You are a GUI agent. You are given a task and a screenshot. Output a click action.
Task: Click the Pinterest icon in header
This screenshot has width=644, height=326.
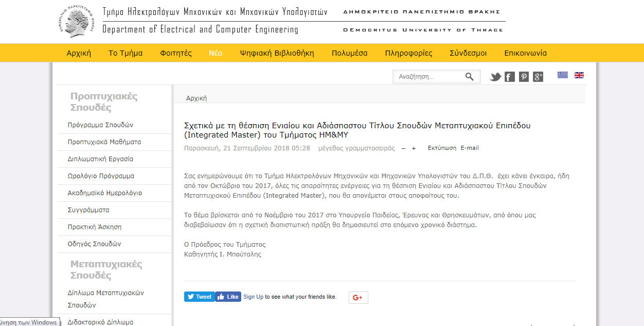[x=524, y=77]
